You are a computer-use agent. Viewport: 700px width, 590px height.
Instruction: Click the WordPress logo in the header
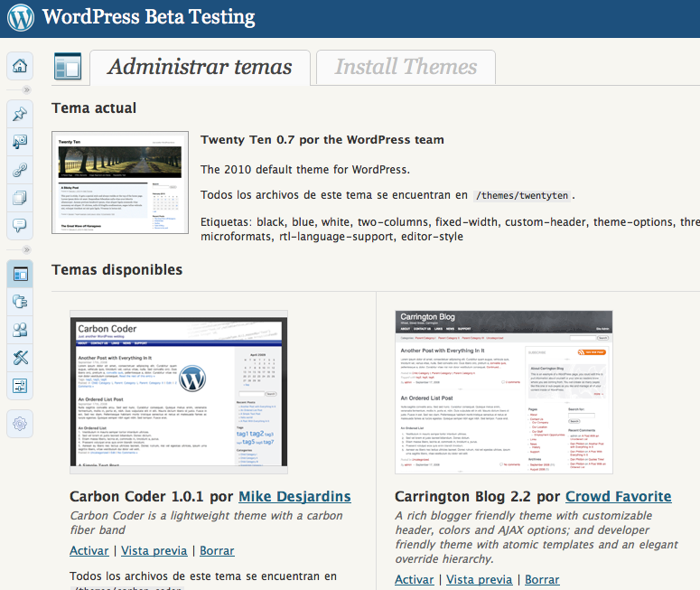point(20,17)
